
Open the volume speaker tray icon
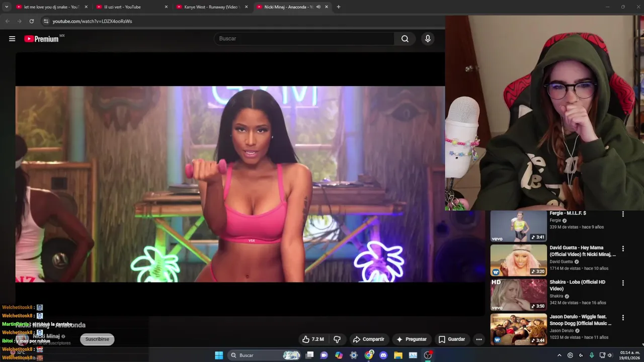point(610,355)
